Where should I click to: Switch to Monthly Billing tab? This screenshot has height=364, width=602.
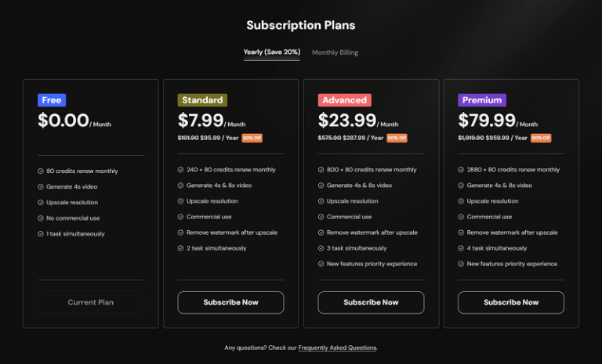coord(335,52)
